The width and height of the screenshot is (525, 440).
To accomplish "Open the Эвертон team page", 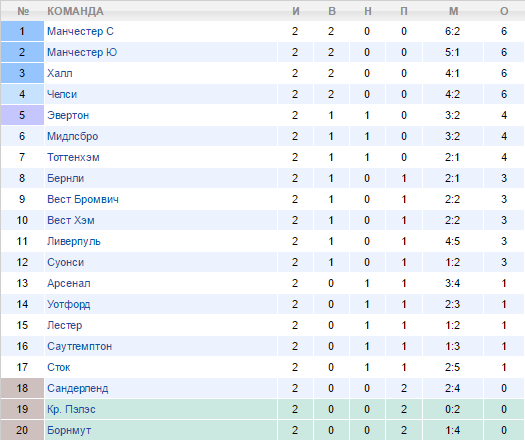I will click(x=68, y=115).
